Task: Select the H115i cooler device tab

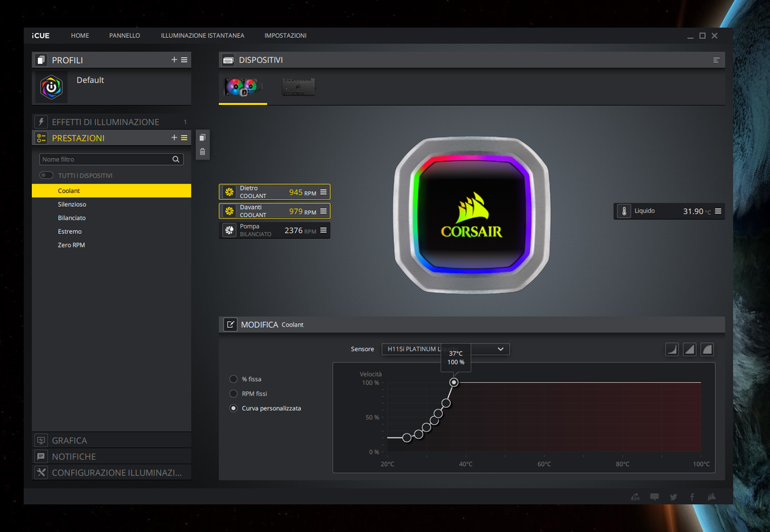Action: 243,87
